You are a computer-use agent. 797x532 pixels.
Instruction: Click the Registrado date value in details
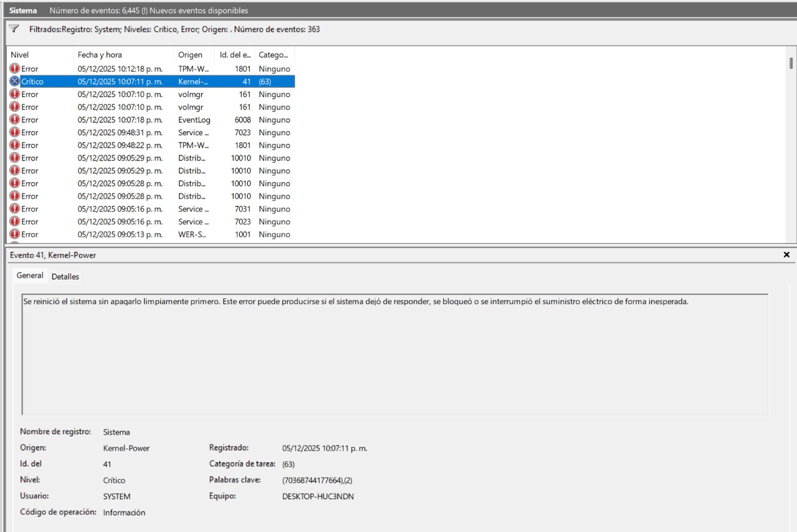click(x=324, y=448)
